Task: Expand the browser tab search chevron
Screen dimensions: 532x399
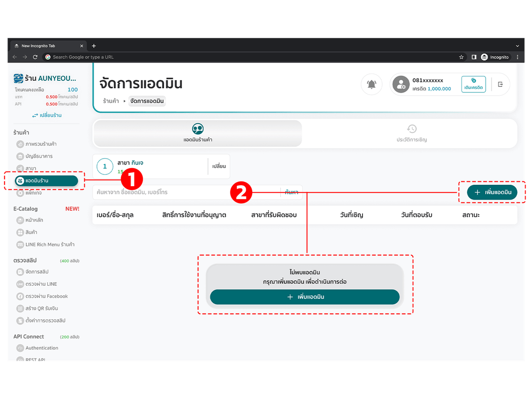Action: point(517,46)
